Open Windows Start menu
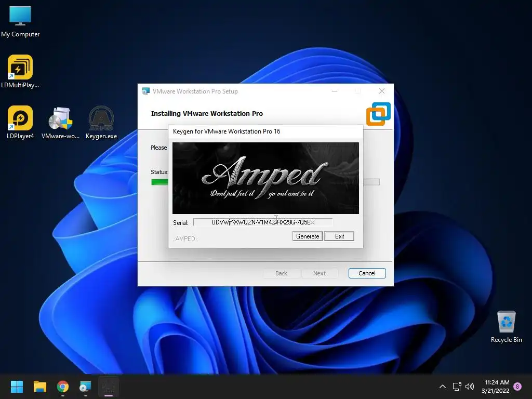Viewport: 532px width, 399px height. [17, 387]
